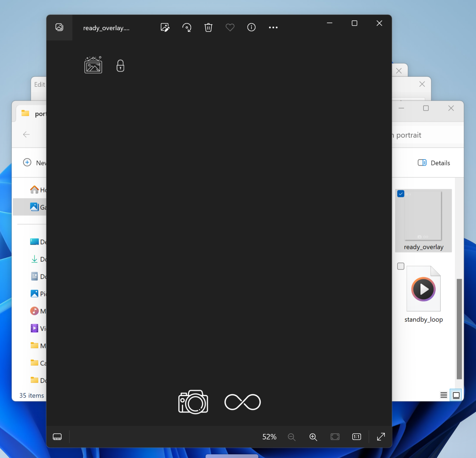This screenshot has width=476, height=458.
Task: Delete the image with the trash icon
Action: point(208,27)
